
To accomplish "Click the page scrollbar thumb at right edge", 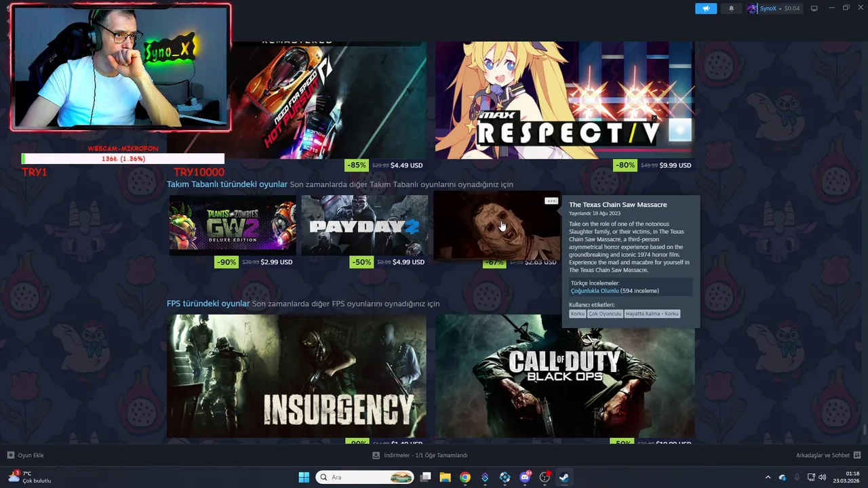I will [864, 430].
